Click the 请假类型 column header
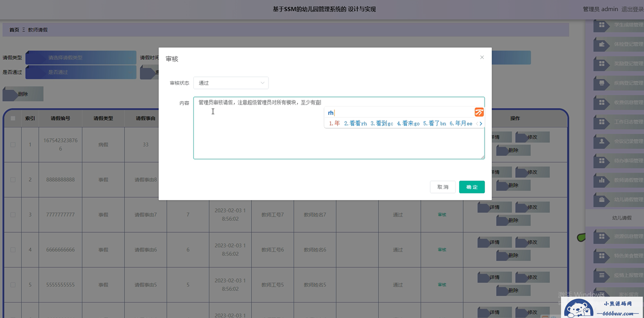This screenshot has width=644, height=318. coord(103,118)
